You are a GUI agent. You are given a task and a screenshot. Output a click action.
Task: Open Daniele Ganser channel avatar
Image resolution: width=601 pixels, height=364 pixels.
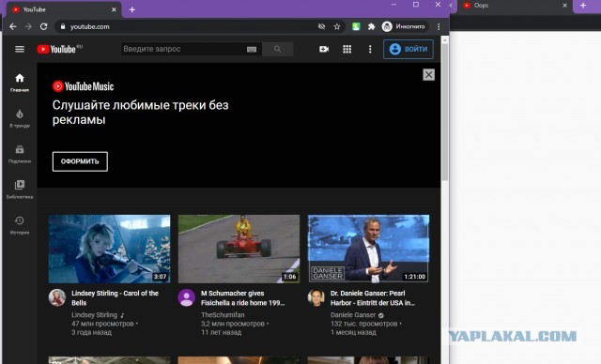pyautogui.click(x=316, y=297)
